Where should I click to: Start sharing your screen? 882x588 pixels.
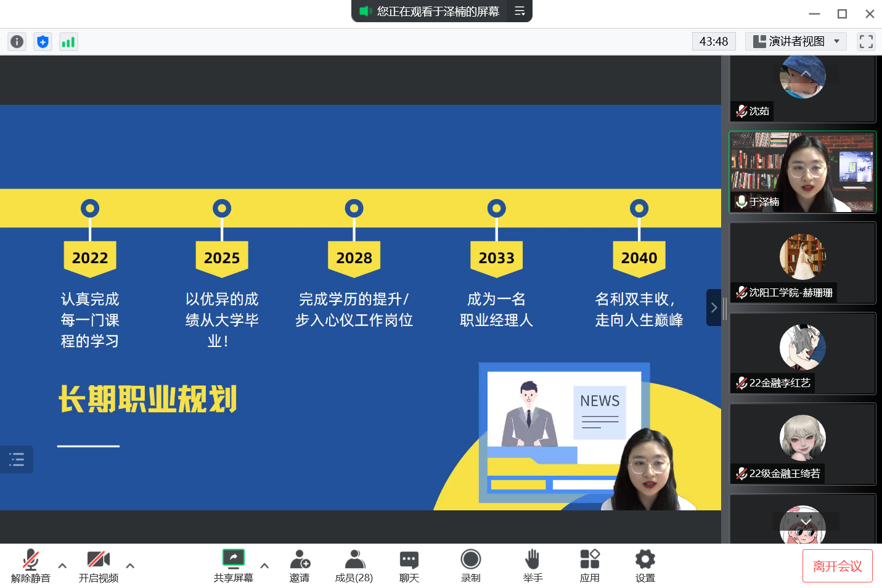click(x=234, y=566)
